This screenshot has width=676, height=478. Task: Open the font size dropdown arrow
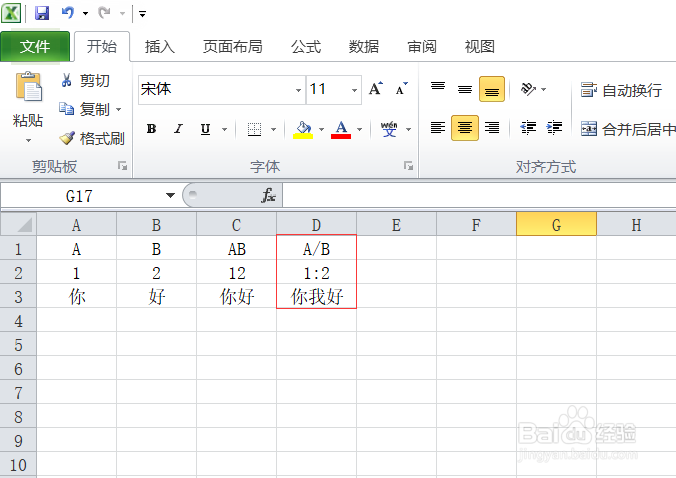click(x=354, y=90)
